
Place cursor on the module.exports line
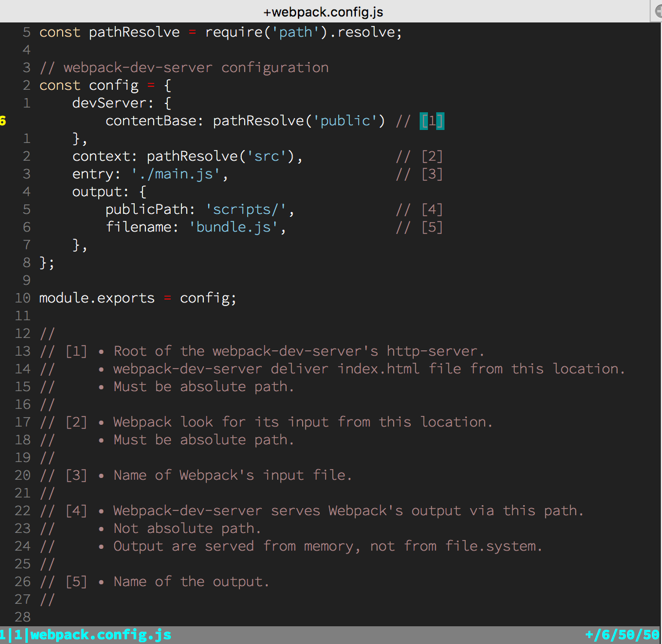click(x=136, y=298)
